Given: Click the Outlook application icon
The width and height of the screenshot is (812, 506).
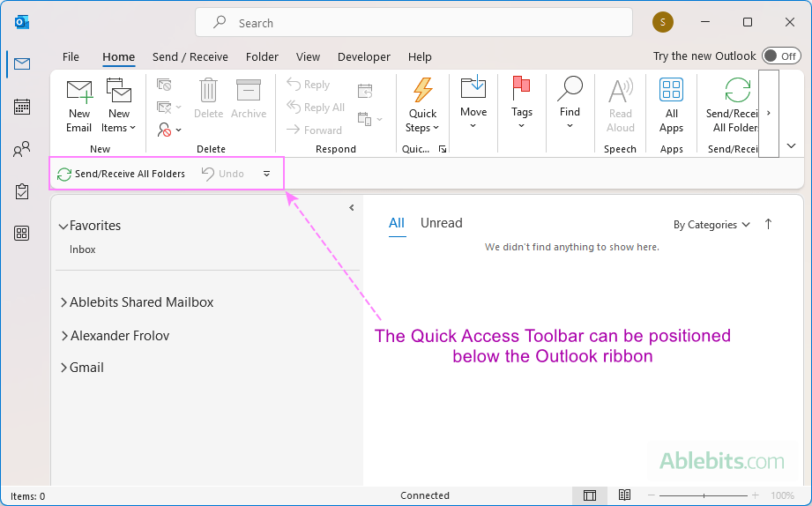Looking at the screenshot, I should click(x=22, y=22).
